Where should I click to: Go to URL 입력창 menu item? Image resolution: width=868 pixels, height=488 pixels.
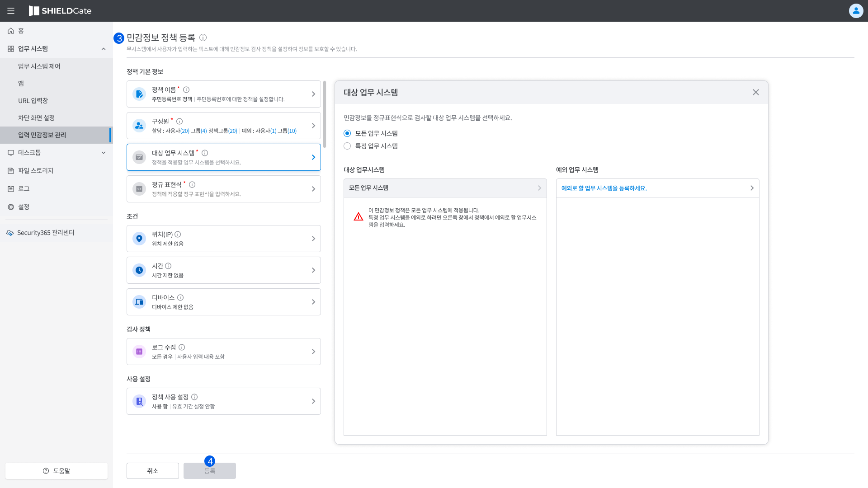[x=57, y=101]
